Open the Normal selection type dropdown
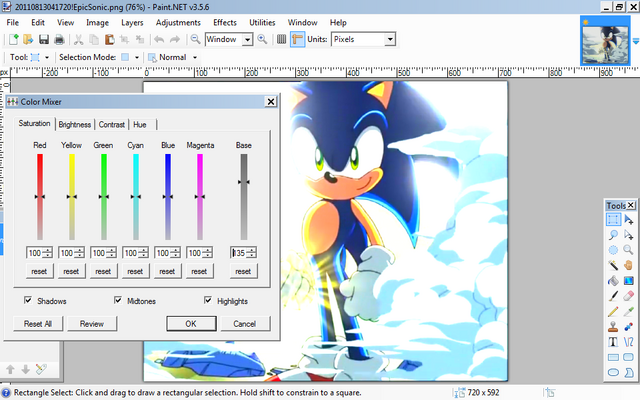640x400 pixels. [x=195, y=58]
